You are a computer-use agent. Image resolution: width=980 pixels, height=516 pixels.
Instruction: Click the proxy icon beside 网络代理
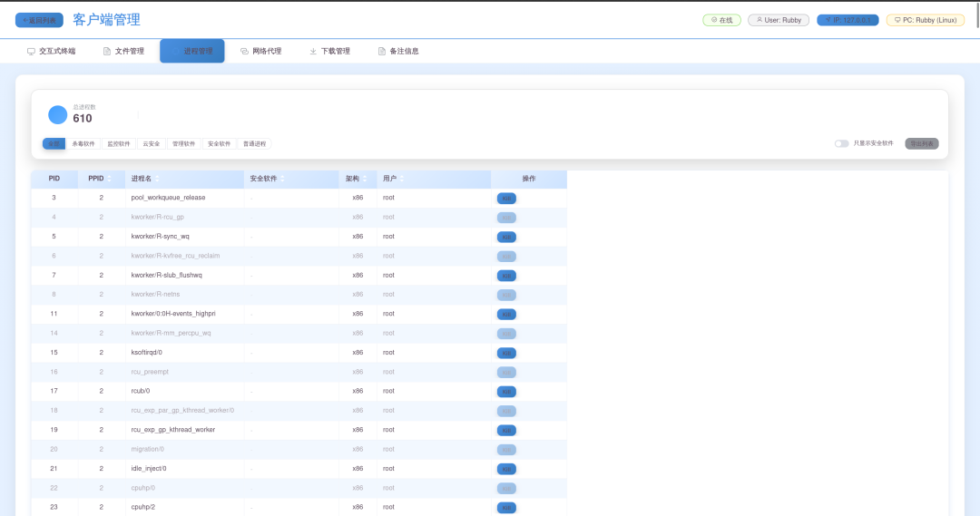pos(244,51)
